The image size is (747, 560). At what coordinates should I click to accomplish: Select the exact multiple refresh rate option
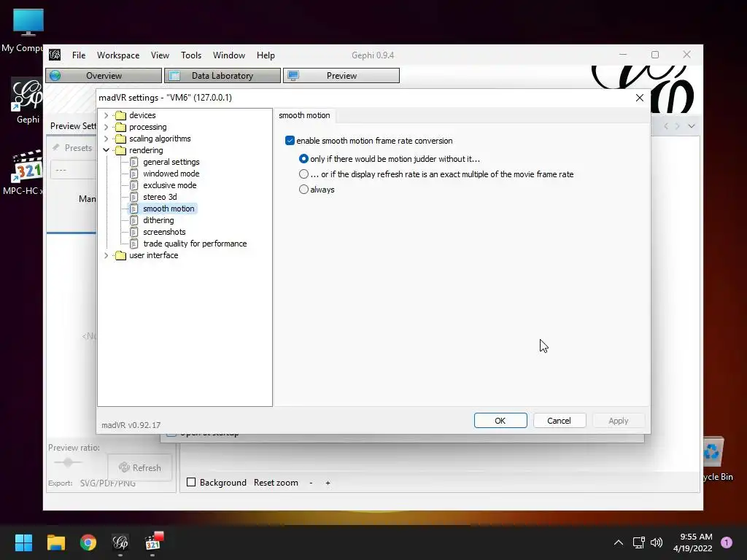coord(303,174)
